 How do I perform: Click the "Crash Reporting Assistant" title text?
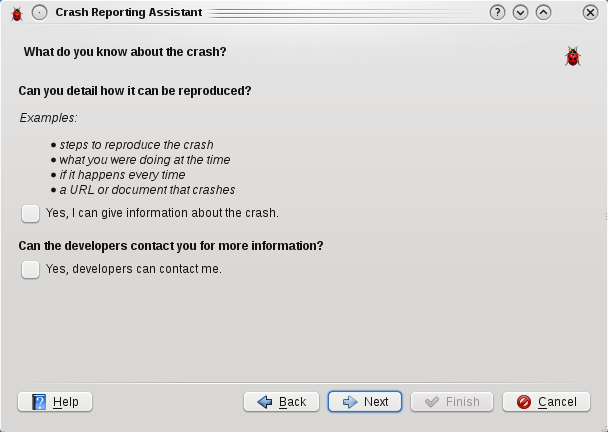click(x=129, y=13)
